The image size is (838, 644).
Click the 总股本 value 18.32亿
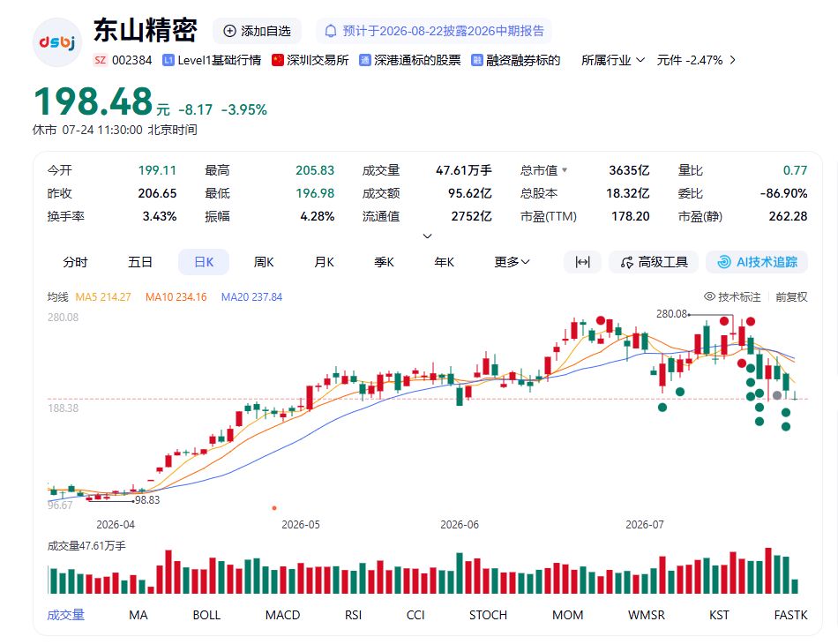pos(627,193)
